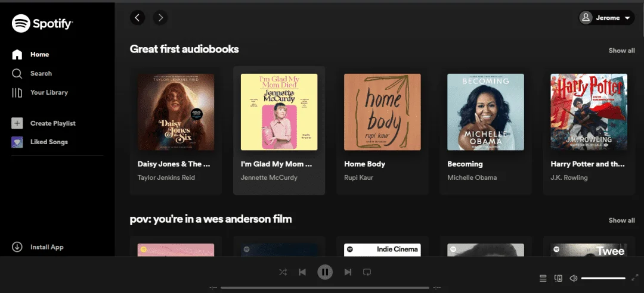
Task: Open Connect to a device icon
Action: coord(558,278)
